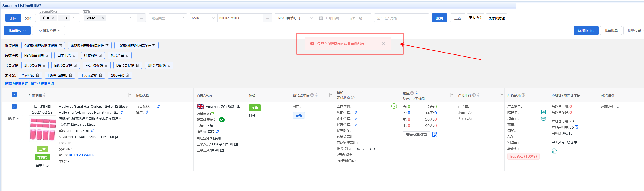Click 设置快捷键分组 link

(42, 83)
